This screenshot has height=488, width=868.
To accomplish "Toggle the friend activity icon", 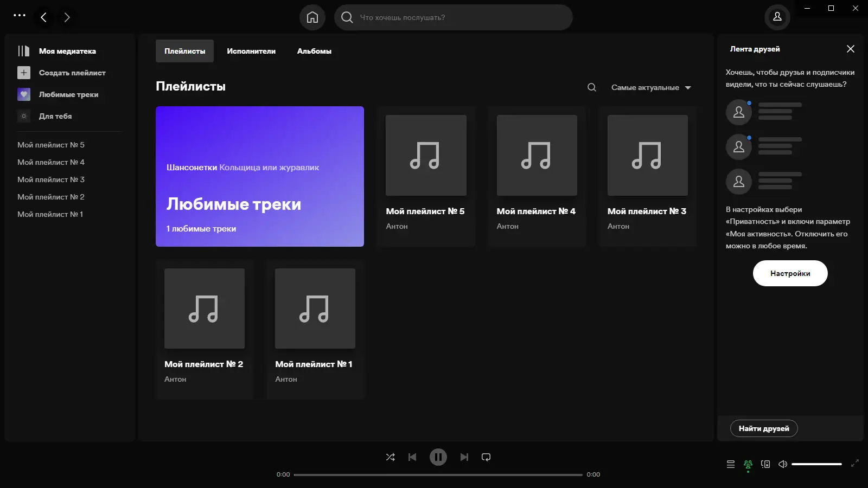I will pos(748,464).
